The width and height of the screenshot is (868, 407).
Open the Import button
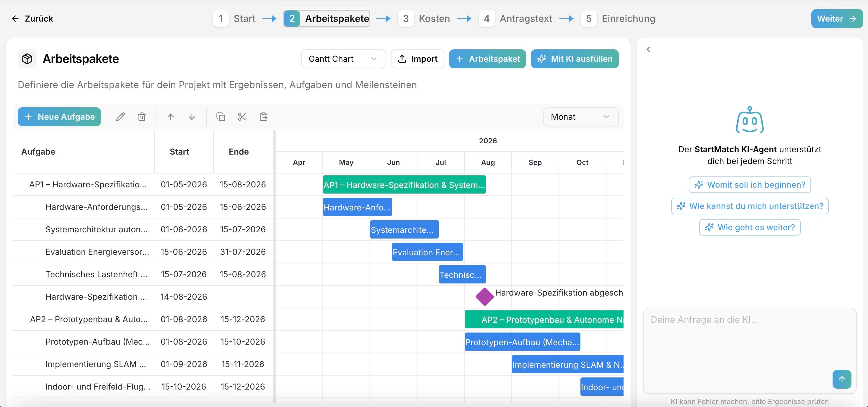pos(417,59)
